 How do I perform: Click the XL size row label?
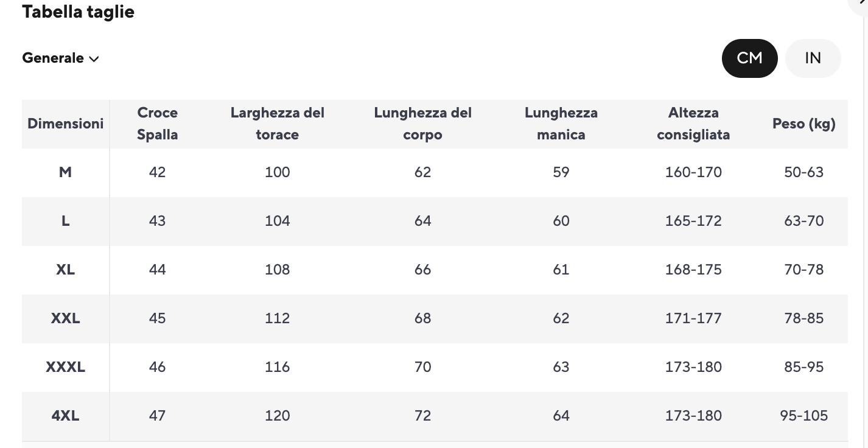[x=65, y=270]
